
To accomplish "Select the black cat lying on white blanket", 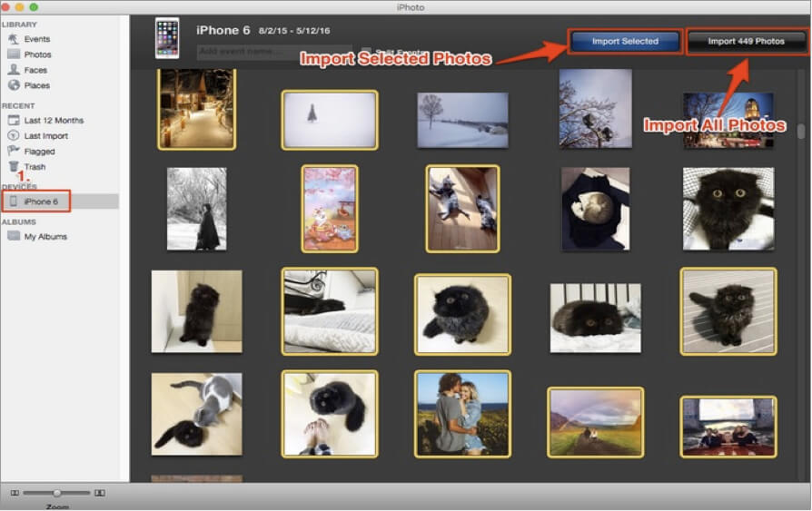I will (330, 311).
